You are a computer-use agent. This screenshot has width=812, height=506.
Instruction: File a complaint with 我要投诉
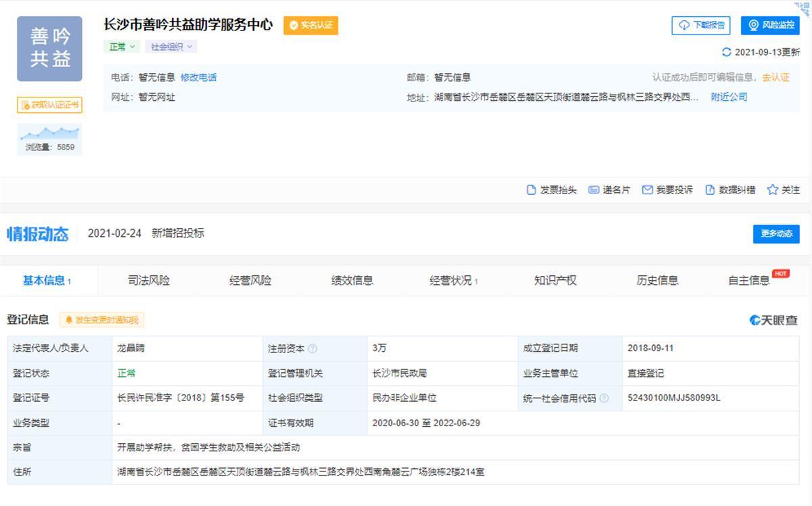pyautogui.click(x=667, y=190)
